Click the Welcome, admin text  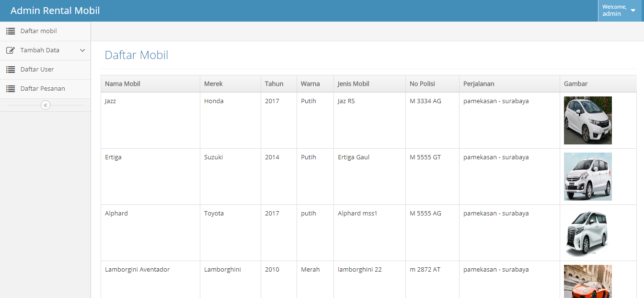614,11
